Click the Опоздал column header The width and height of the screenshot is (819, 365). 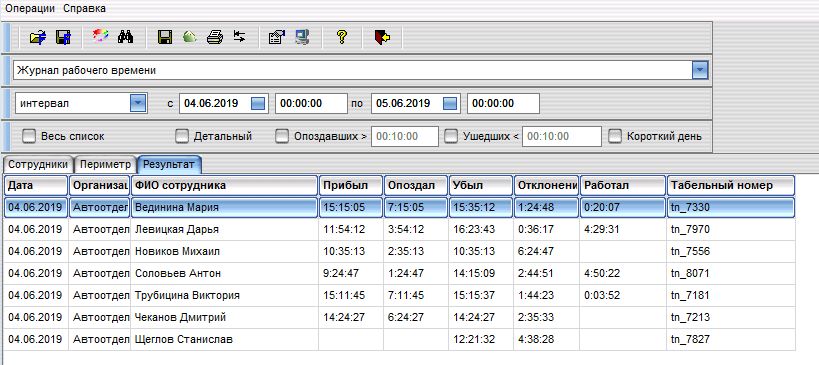[x=416, y=185]
